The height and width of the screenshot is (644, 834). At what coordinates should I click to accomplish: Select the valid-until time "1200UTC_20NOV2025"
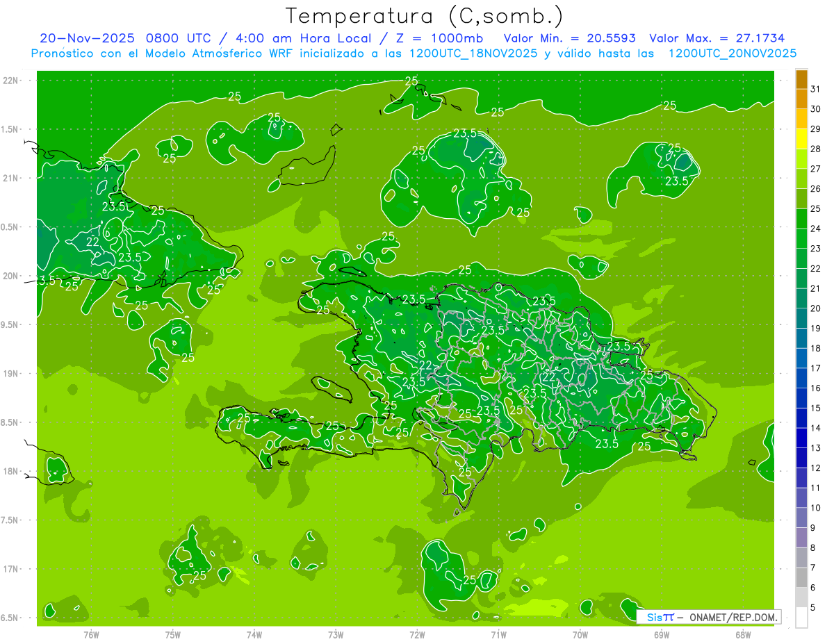pyautogui.click(x=733, y=53)
